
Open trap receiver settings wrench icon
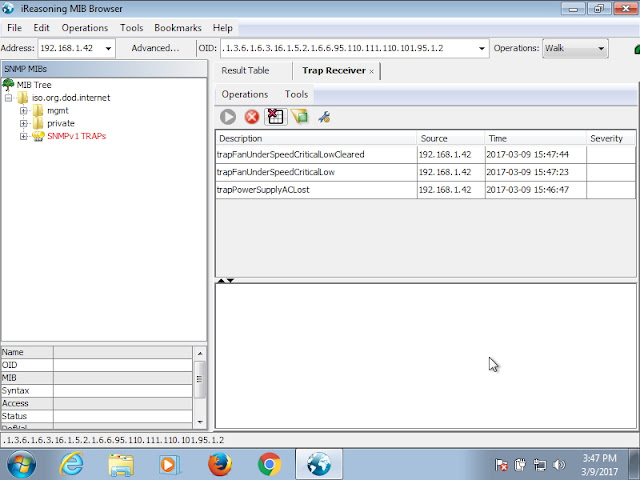[x=324, y=117]
